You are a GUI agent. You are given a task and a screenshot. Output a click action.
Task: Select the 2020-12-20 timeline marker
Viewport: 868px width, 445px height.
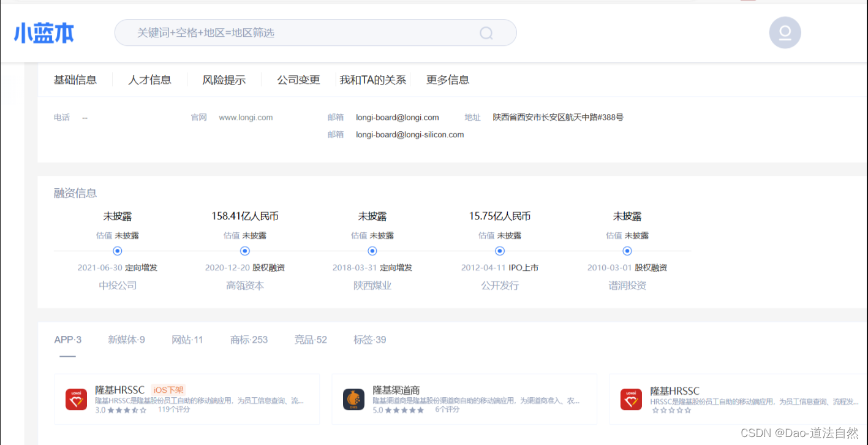[x=245, y=251]
